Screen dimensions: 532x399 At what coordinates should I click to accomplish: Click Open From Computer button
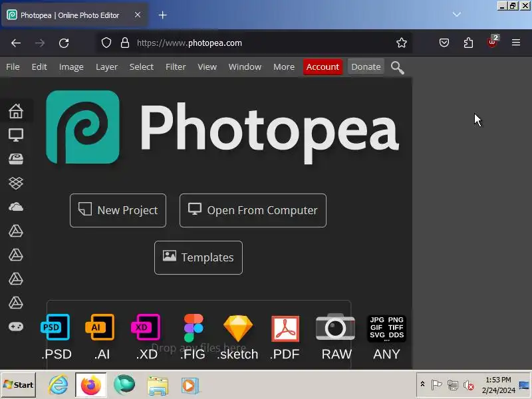point(253,210)
